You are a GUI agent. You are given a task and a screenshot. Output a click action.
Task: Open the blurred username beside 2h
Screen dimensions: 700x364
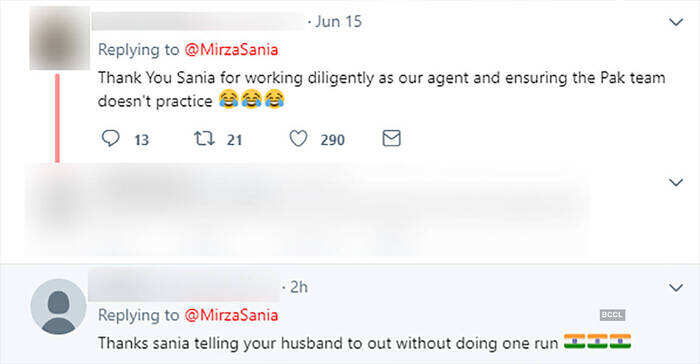(x=184, y=286)
